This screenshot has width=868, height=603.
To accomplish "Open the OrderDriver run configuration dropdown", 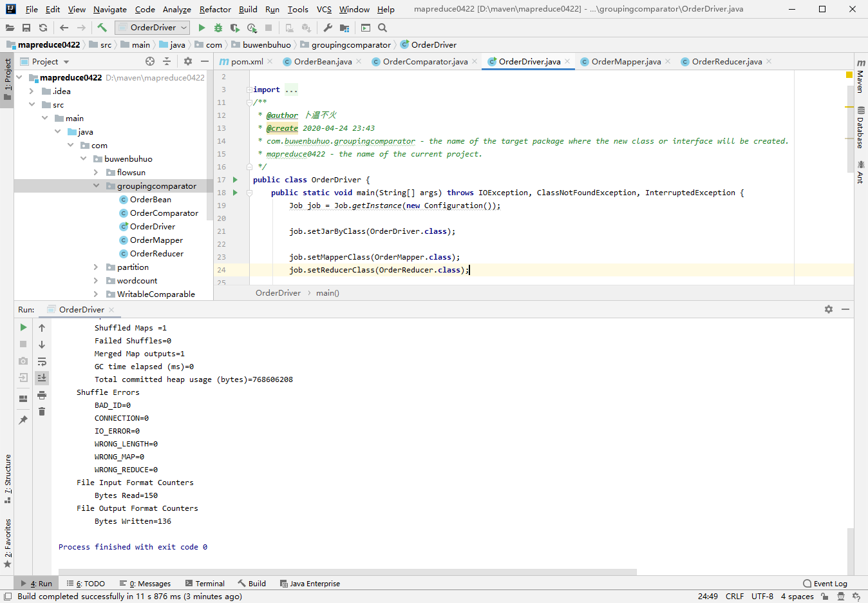I will [x=153, y=27].
